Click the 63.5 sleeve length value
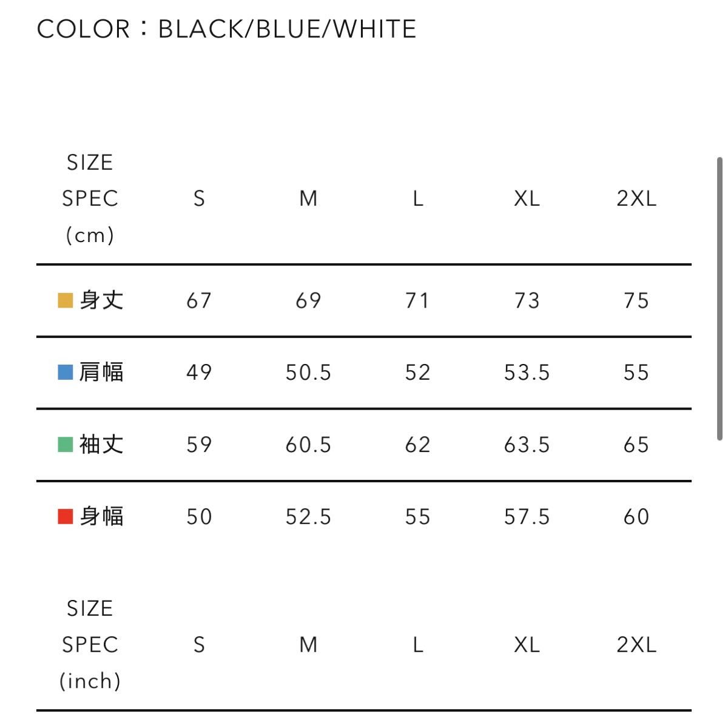Screen dimensions: 728x728 pyautogui.click(x=527, y=445)
